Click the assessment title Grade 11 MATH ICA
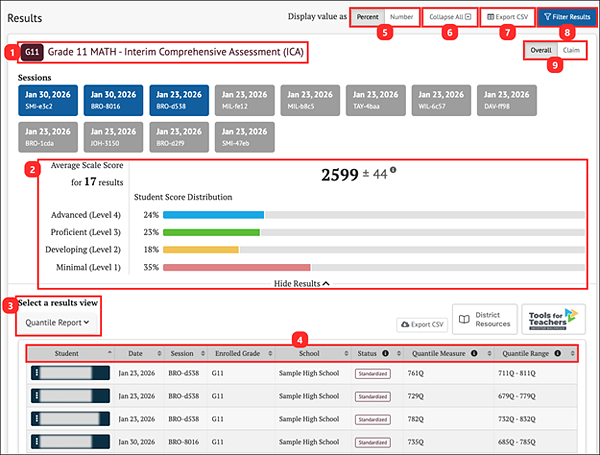The width and height of the screenshot is (600, 455). point(176,52)
